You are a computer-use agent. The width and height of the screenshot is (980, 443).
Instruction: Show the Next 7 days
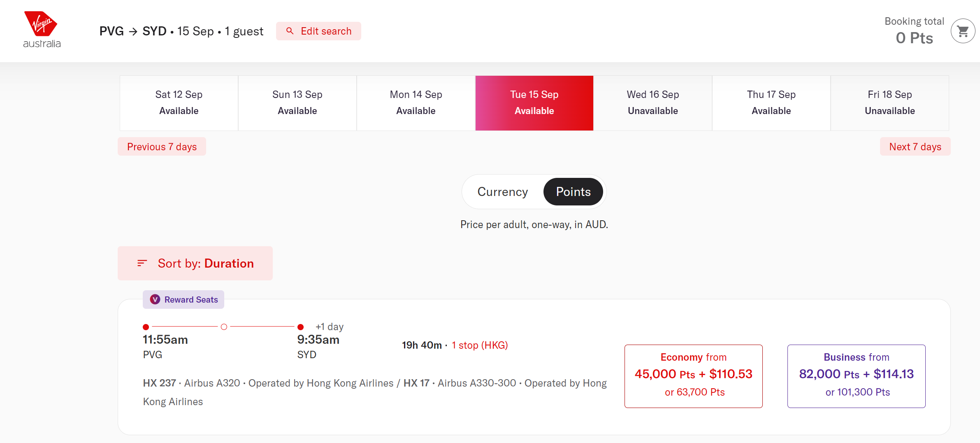click(x=915, y=147)
